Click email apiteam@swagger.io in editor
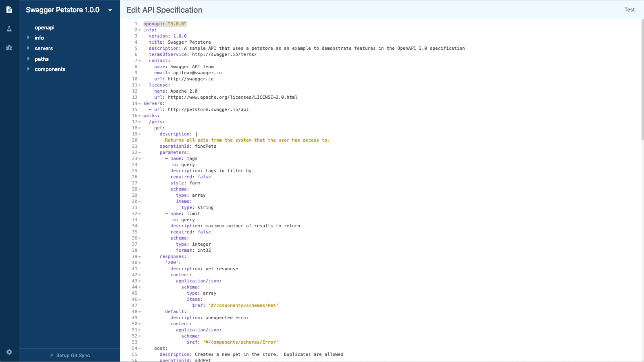Screen dimensions: 644x362 [188, 73]
